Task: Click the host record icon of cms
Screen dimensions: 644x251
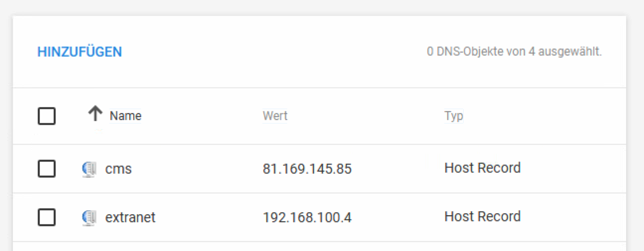Action: pos(88,170)
